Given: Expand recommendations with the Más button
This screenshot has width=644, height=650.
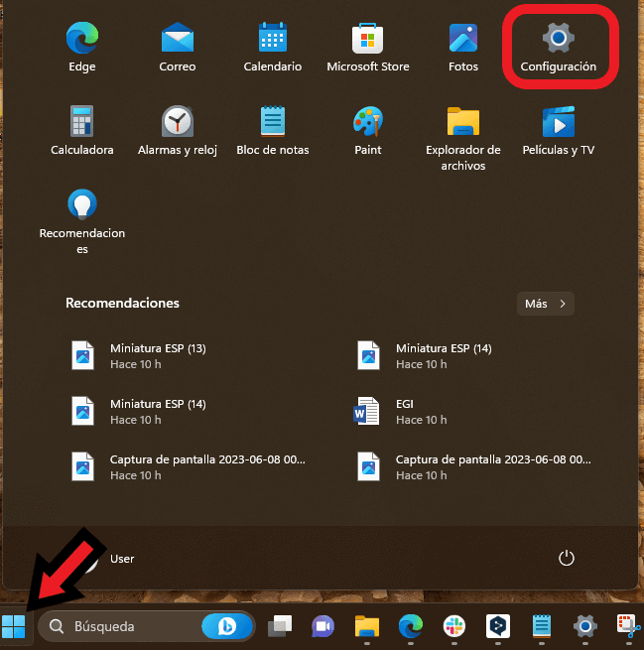Looking at the screenshot, I should coord(546,304).
